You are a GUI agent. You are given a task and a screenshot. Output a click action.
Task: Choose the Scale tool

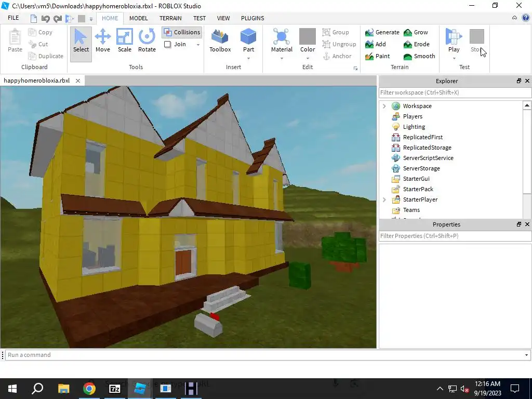pos(125,41)
